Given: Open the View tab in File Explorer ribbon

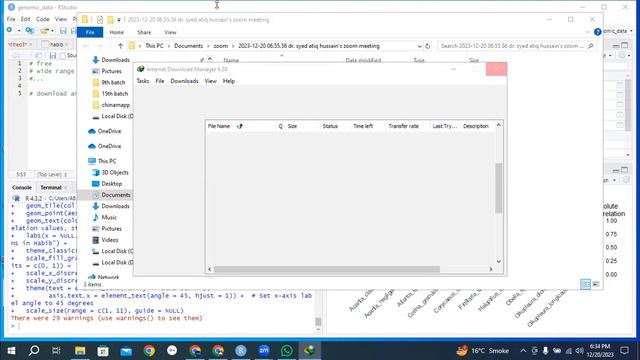Looking at the screenshot, I should click(x=171, y=32).
